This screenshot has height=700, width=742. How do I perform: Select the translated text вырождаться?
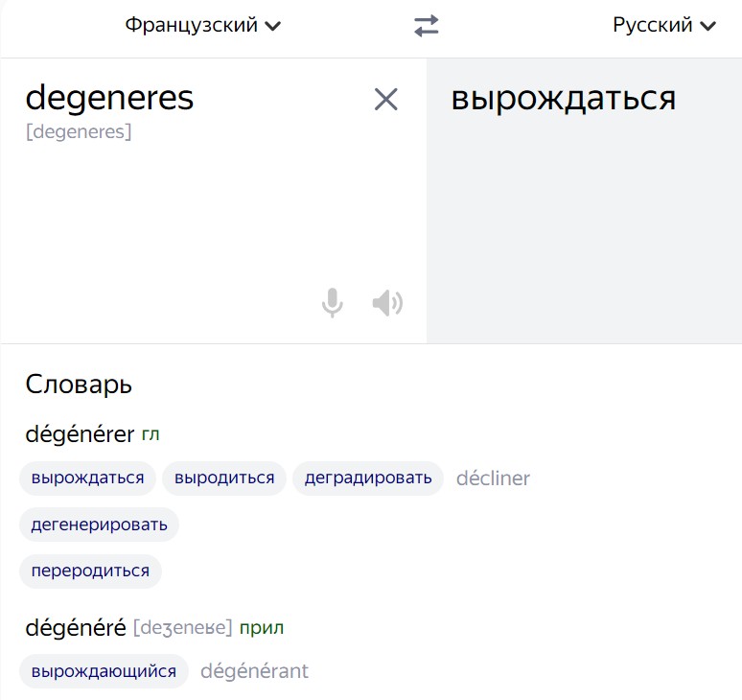coord(563,99)
